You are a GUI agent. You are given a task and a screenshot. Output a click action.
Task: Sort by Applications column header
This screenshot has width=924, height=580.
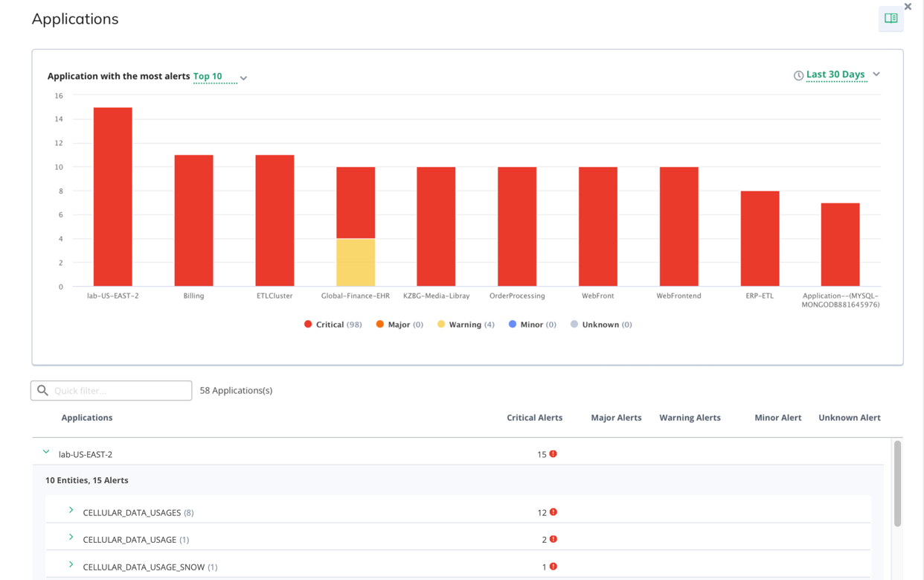pyautogui.click(x=87, y=418)
